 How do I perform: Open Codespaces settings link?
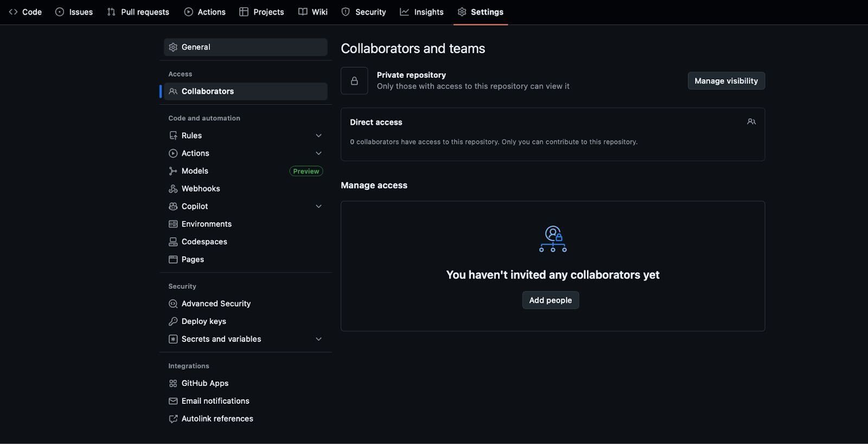246,242
